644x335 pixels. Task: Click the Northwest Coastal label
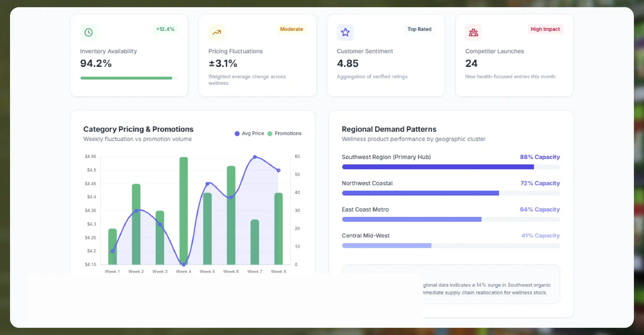[367, 183]
